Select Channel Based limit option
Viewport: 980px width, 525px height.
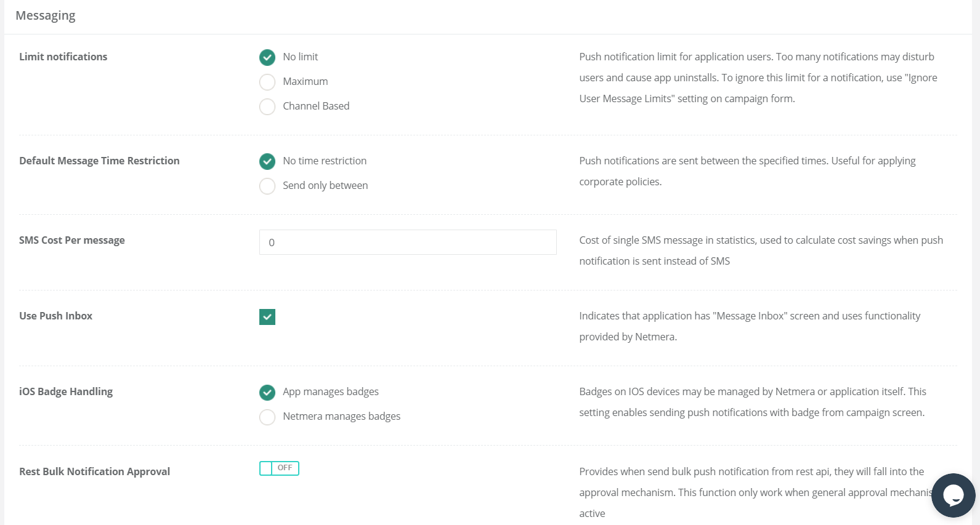point(267,106)
